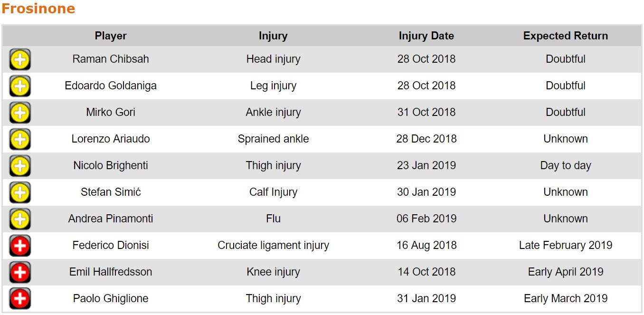The image size is (644, 315).
Task: Click the Injury Date column header
Action: click(426, 36)
